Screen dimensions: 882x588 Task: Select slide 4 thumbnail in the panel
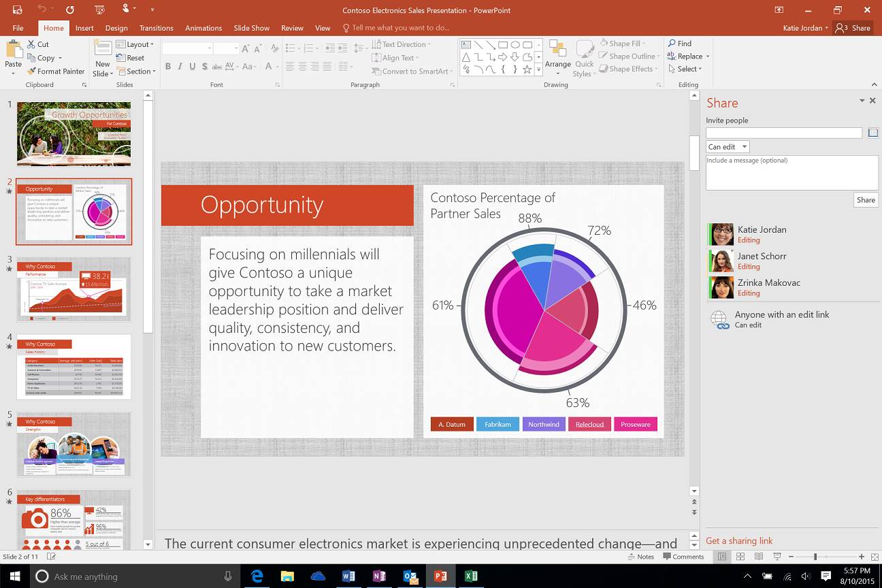click(x=73, y=367)
